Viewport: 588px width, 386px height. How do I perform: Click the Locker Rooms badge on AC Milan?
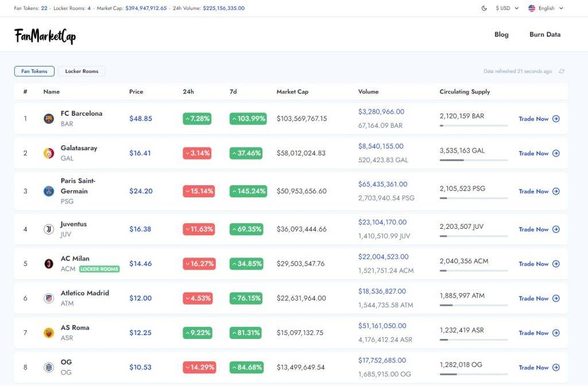tap(99, 269)
